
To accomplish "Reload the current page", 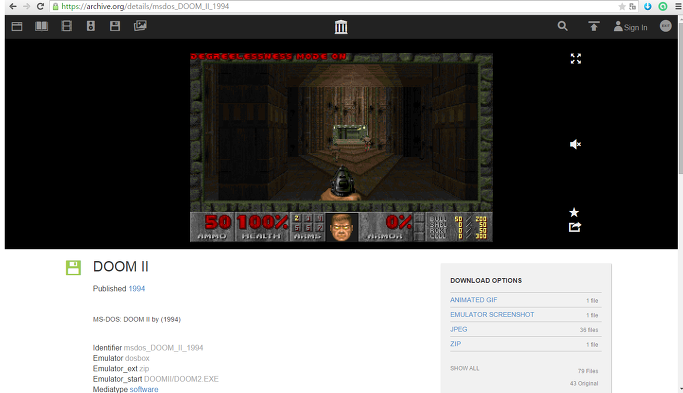I will click(40, 6).
